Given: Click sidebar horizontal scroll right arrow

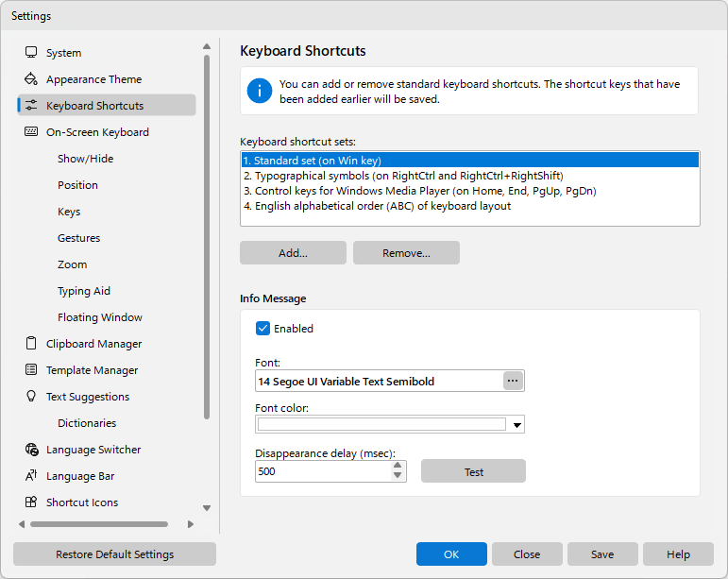Looking at the screenshot, I should coord(191,524).
